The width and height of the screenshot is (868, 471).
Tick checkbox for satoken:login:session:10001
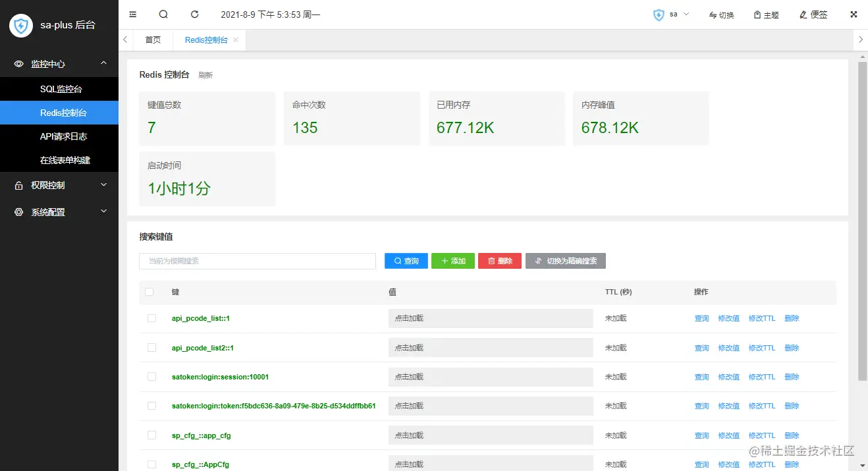pos(151,377)
